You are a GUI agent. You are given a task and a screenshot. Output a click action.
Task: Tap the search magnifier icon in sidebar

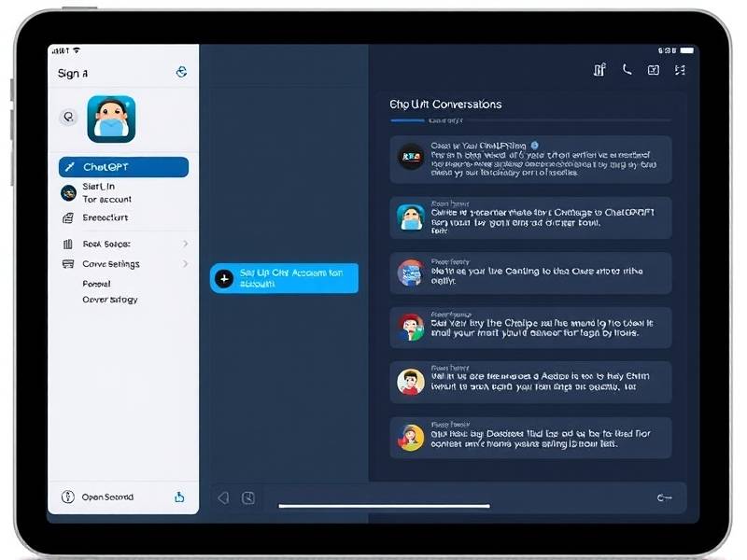(x=67, y=117)
